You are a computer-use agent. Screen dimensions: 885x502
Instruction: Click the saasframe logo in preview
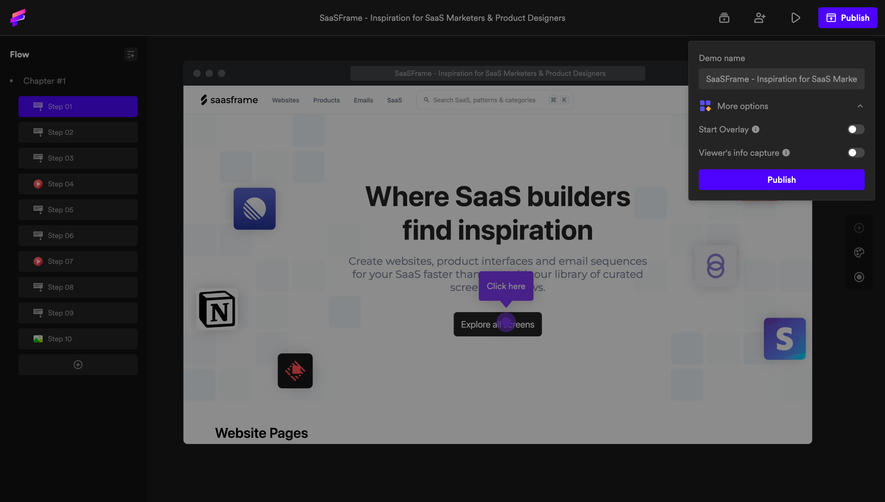click(229, 100)
